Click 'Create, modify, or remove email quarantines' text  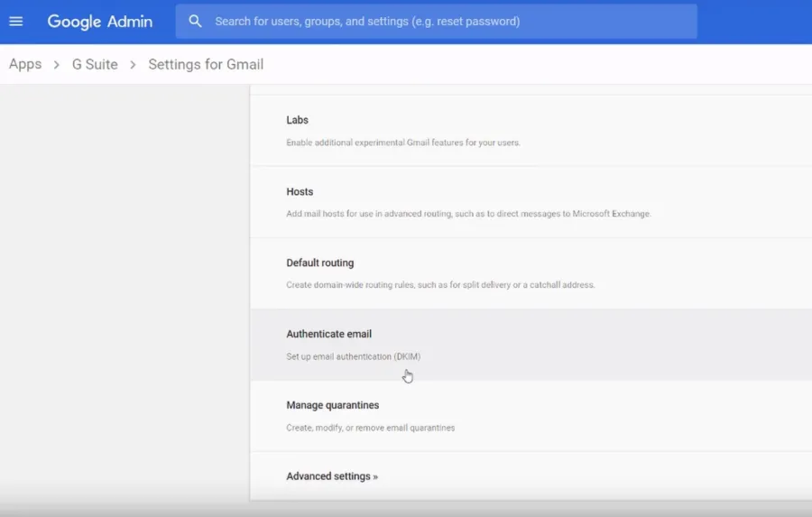click(370, 428)
